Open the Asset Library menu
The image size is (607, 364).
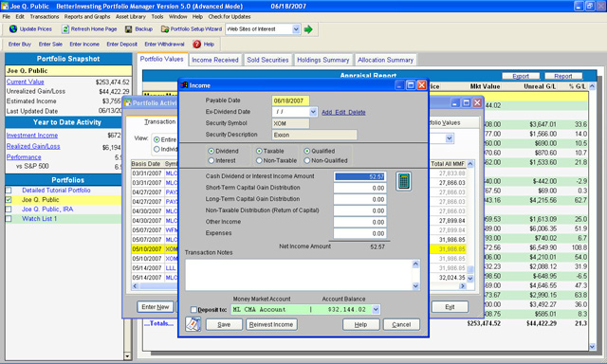[x=131, y=17]
